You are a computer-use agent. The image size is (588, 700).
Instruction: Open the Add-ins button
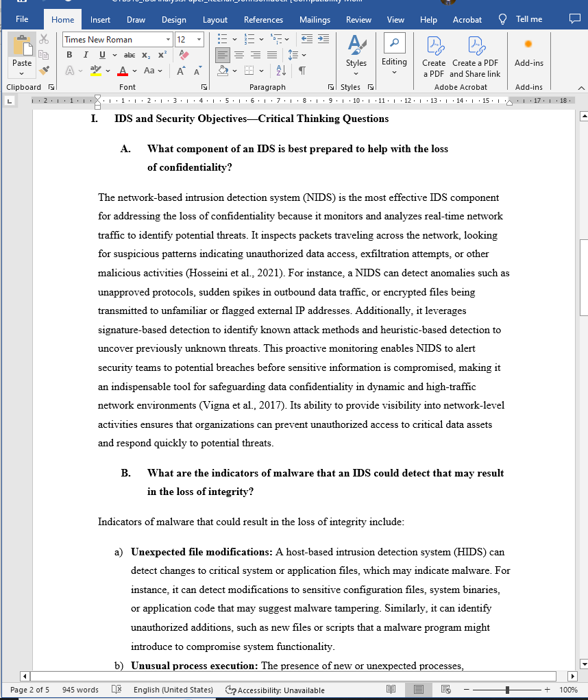529,52
